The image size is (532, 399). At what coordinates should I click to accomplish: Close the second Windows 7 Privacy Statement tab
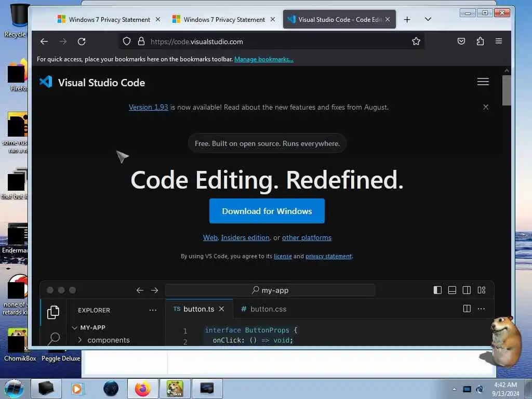click(x=273, y=20)
